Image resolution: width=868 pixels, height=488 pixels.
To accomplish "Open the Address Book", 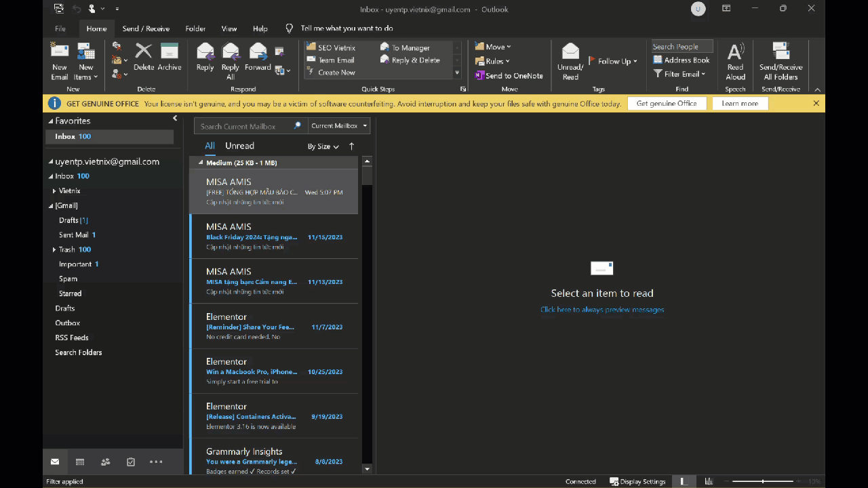I will (x=682, y=60).
